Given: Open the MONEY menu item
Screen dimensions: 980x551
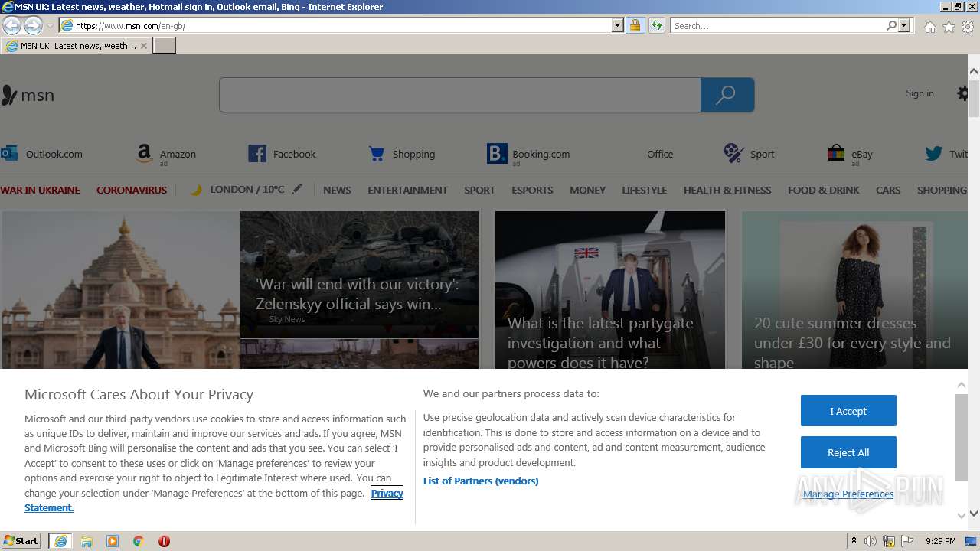Looking at the screenshot, I should pyautogui.click(x=587, y=190).
